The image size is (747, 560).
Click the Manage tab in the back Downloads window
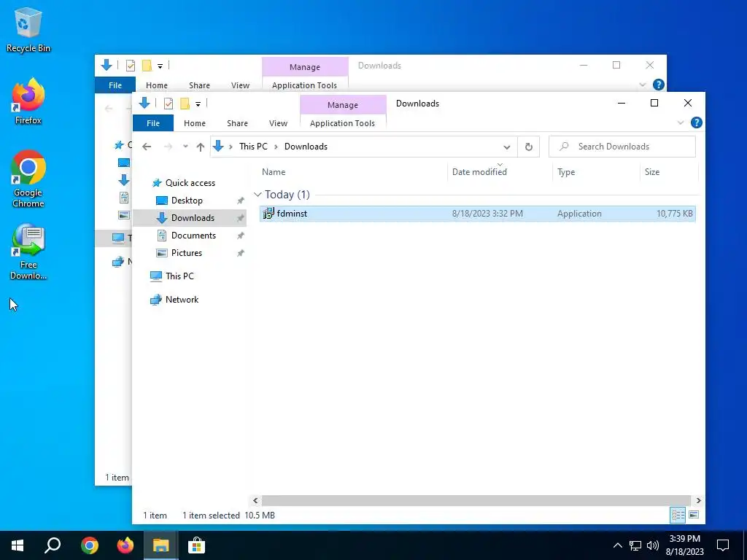click(x=305, y=67)
